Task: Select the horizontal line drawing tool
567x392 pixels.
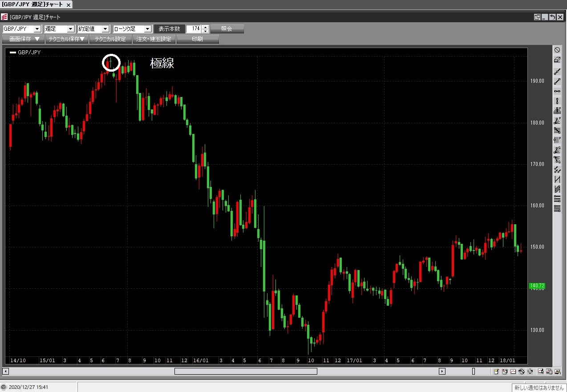Action: pyautogui.click(x=557, y=91)
